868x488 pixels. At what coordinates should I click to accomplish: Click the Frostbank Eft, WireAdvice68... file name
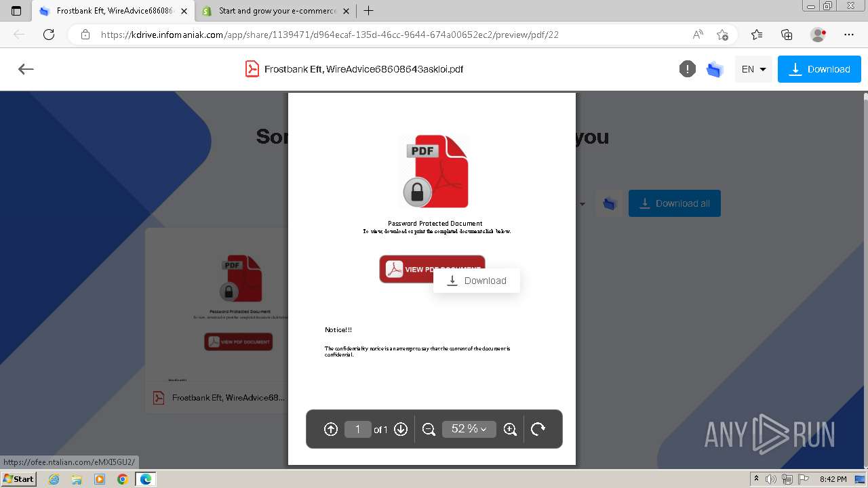coord(229,398)
